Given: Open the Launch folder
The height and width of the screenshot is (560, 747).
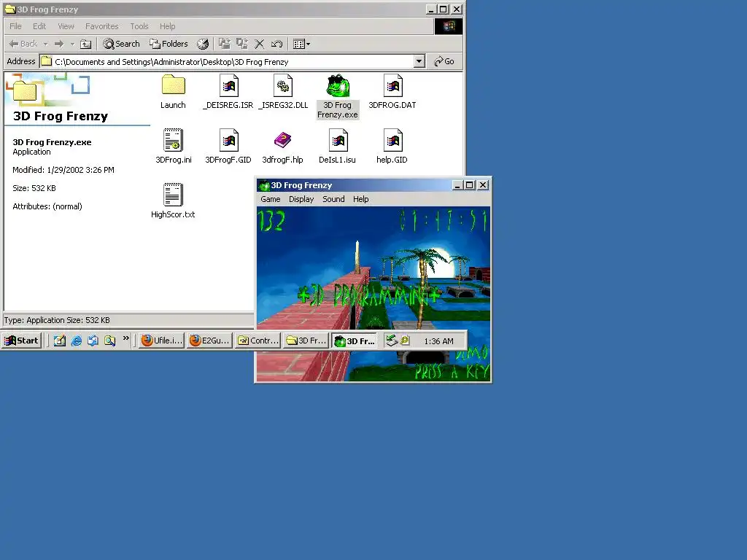Looking at the screenshot, I should pyautogui.click(x=173, y=86).
